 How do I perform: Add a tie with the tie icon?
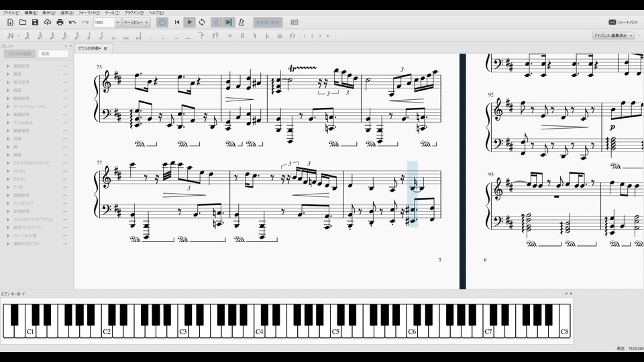(201, 36)
